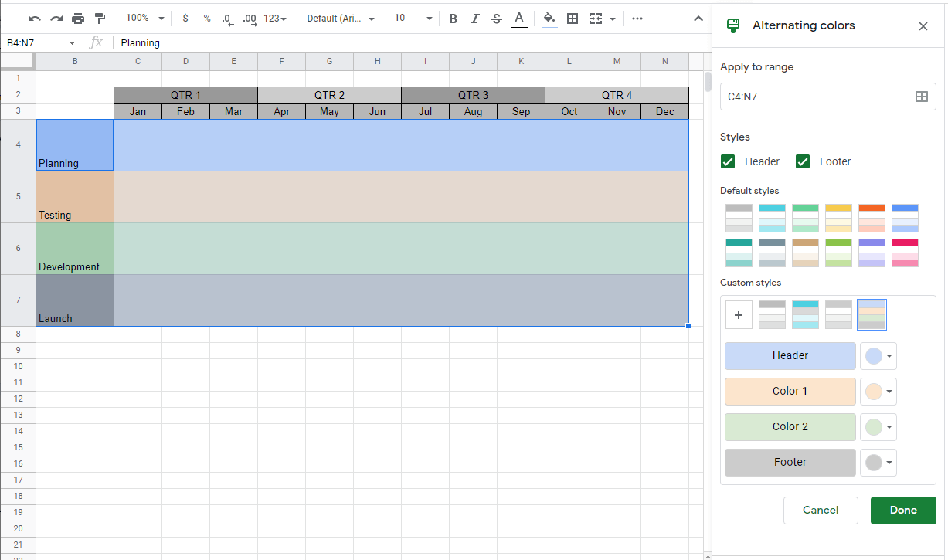Image resolution: width=948 pixels, height=560 pixels.
Task: Open the Borders icon
Action: click(x=573, y=17)
